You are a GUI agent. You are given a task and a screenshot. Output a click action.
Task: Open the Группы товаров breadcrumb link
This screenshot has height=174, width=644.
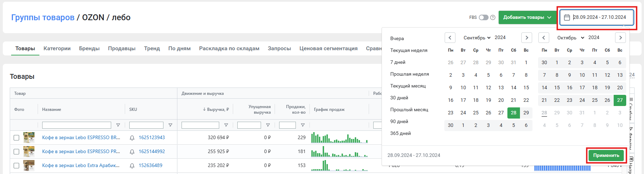tap(43, 17)
